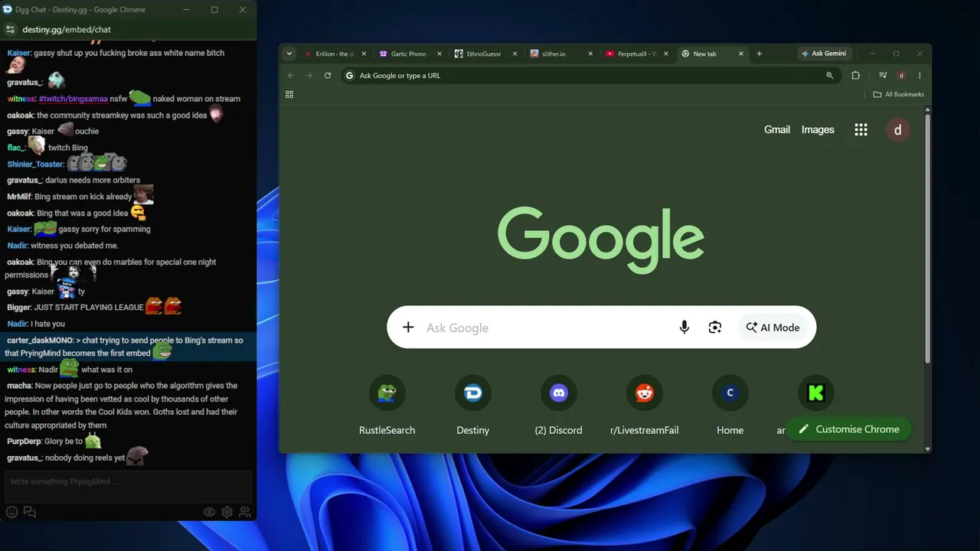Search by image with Google Lens icon
Screen dimensions: 980x551
tap(715, 328)
